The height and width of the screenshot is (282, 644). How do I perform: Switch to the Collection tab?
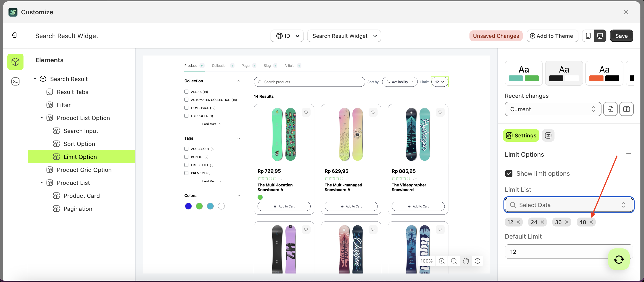[220, 66]
